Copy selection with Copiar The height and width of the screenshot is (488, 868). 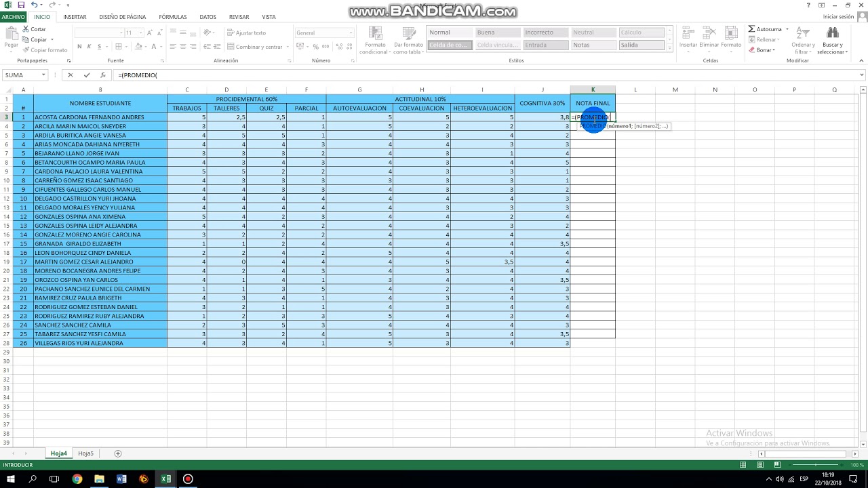click(x=34, y=39)
